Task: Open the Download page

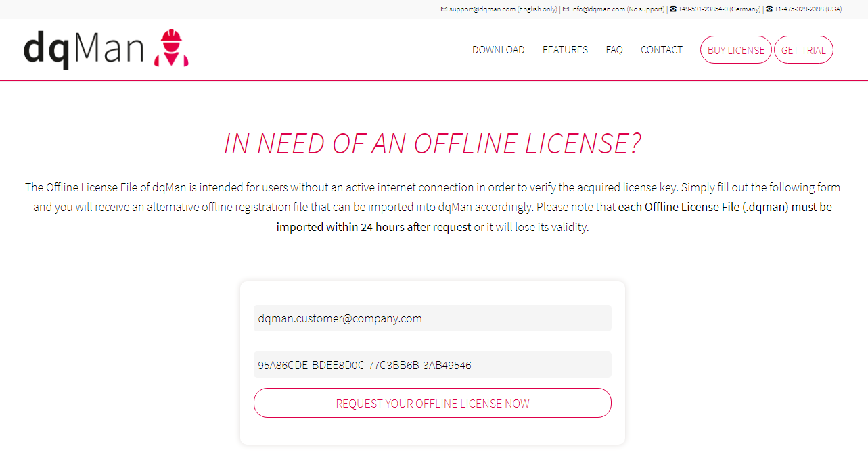Action: pyautogui.click(x=498, y=50)
